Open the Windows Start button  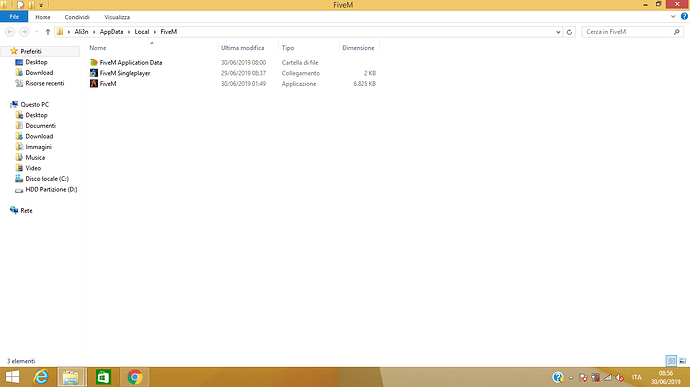12,377
